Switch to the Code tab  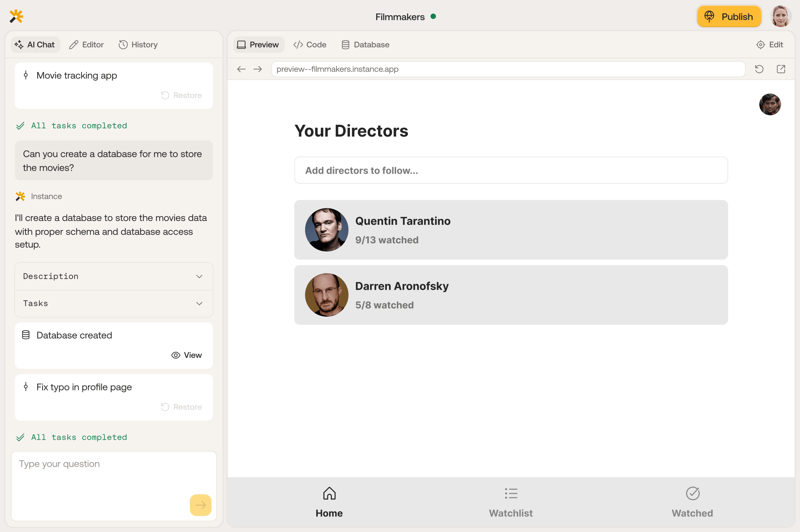click(x=310, y=45)
